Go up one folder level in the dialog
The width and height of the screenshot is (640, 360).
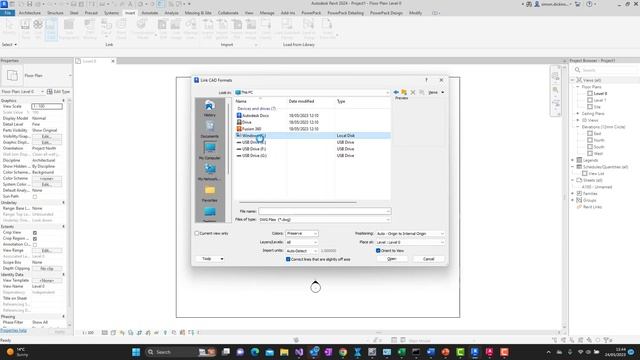coord(404,92)
